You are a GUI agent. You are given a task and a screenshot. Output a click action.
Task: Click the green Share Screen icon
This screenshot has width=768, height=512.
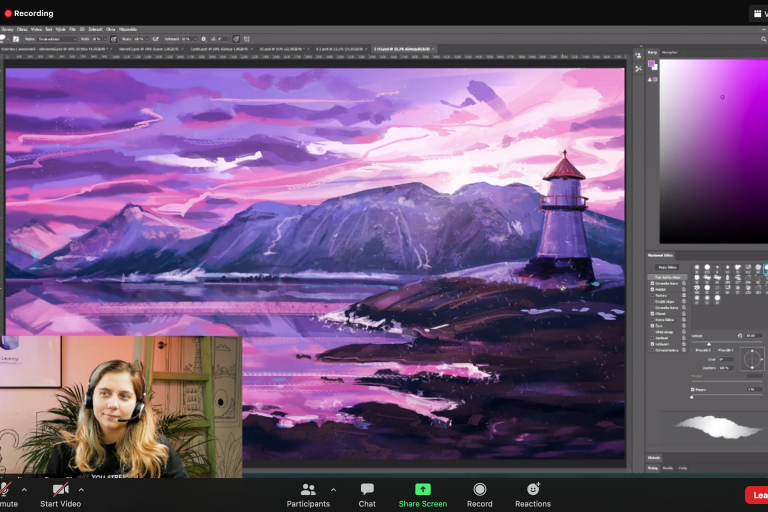[x=423, y=489]
